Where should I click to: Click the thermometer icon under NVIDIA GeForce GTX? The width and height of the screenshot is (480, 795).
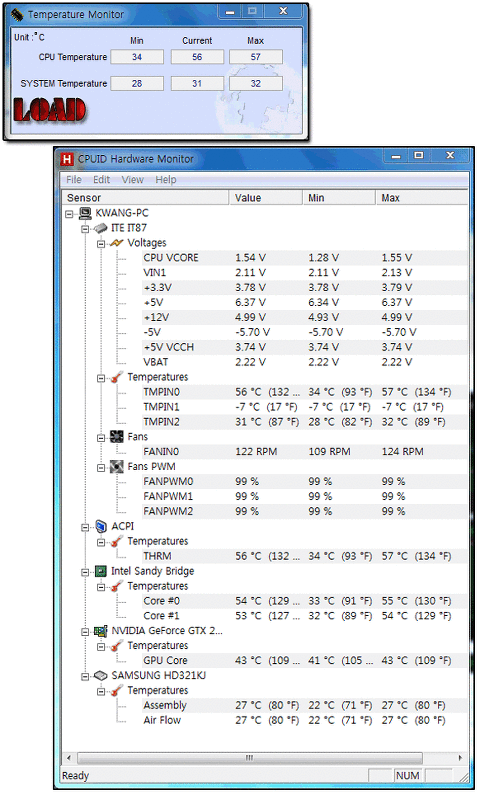pos(117,645)
